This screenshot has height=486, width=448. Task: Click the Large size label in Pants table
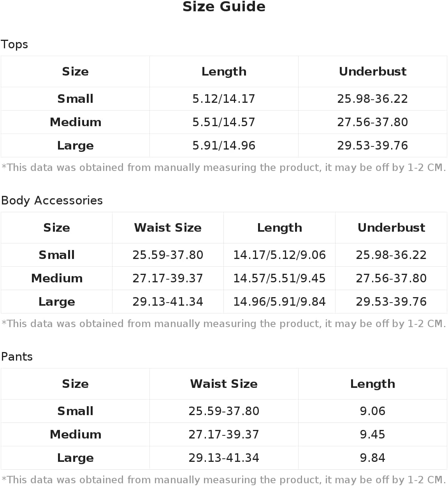click(75, 458)
